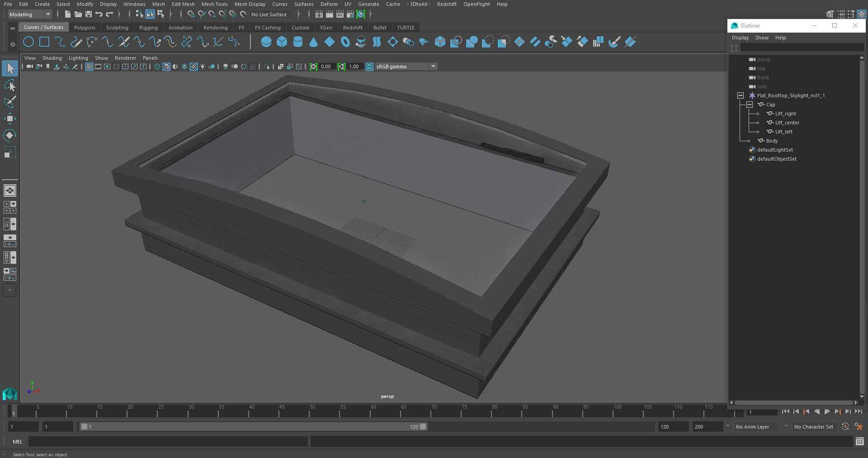
Task: Click the No Live Surface field
Action: tap(271, 14)
